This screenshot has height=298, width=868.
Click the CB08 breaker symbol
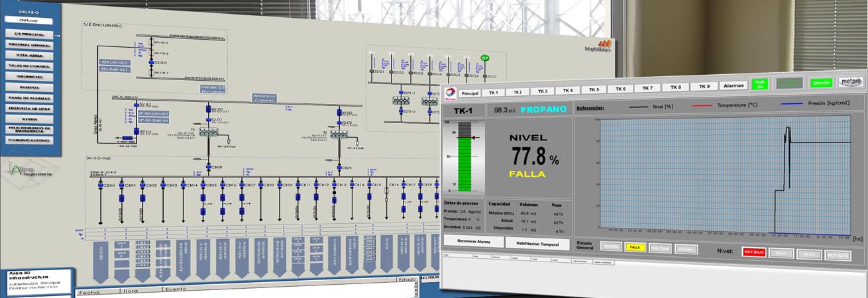pyautogui.click(x=209, y=168)
